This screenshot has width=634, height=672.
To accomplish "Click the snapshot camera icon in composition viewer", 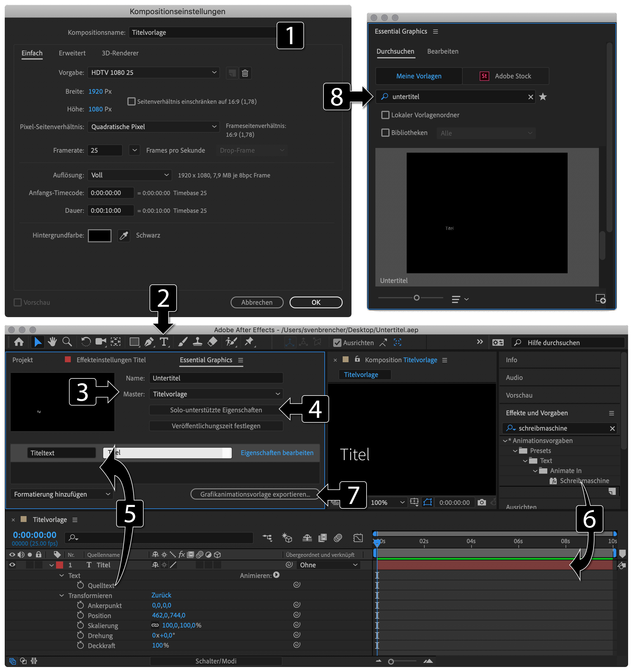I will tap(482, 503).
